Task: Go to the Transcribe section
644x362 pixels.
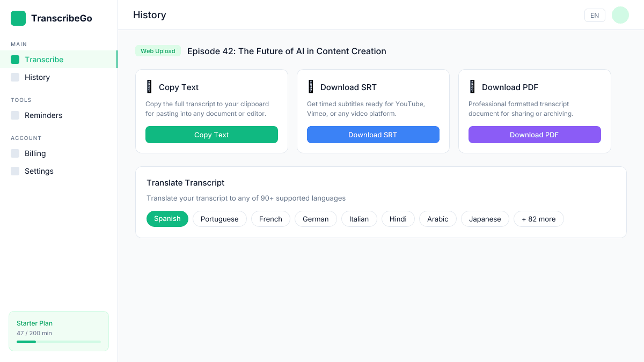Action: 44,59
